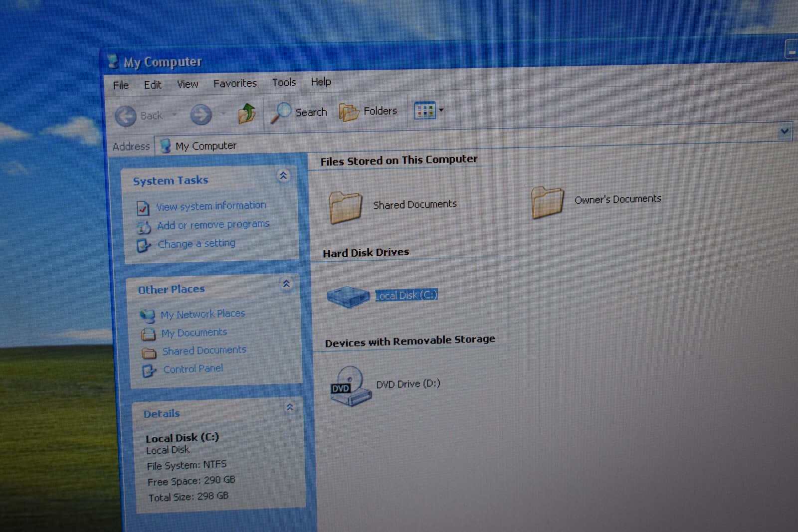This screenshot has width=798, height=532.
Task: Click Add or remove programs icon
Action: pyautogui.click(x=144, y=227)
